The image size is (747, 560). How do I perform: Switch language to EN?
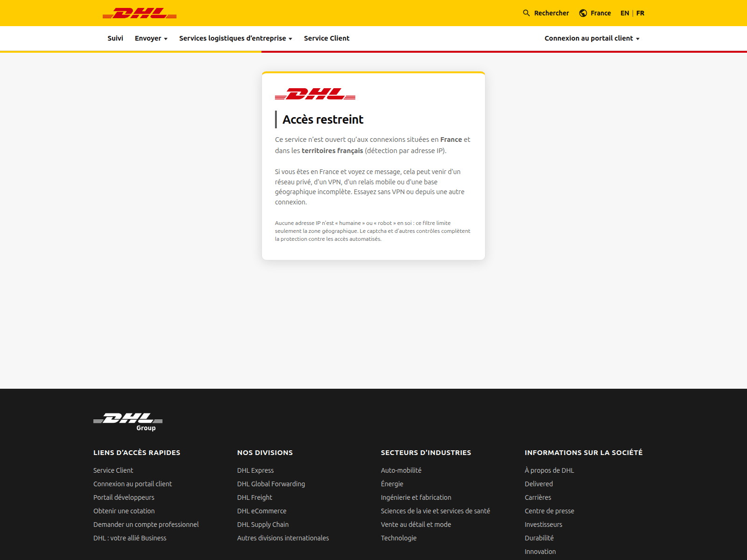[625, 13]
